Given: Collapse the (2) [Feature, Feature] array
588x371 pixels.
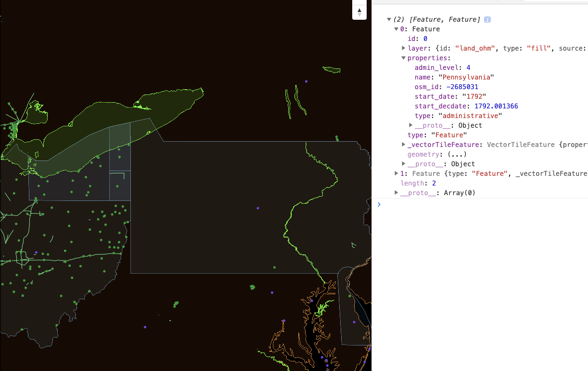Looking at the screenshot, I should (389, 20).
